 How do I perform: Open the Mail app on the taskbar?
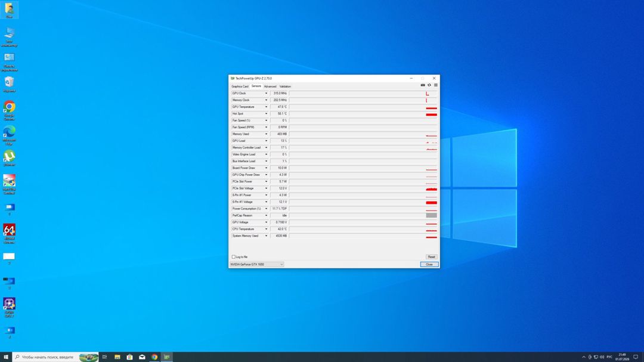(142, 357)
